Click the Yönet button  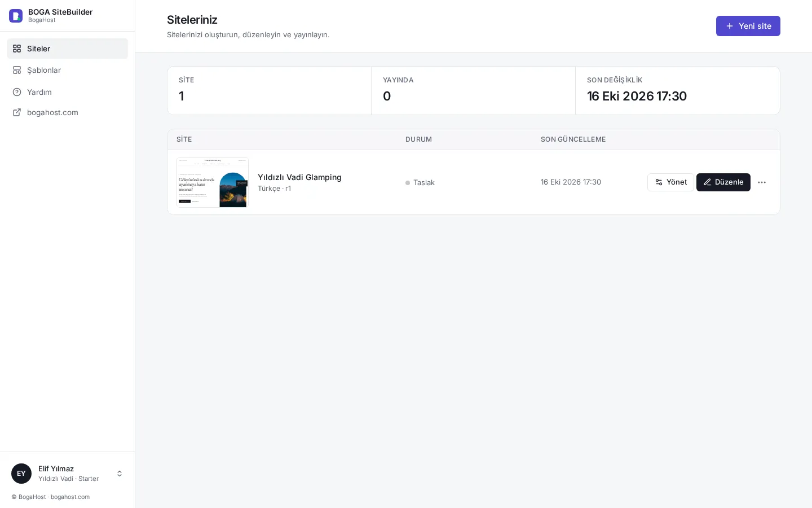pyautogui.click(x=670, y=182)
